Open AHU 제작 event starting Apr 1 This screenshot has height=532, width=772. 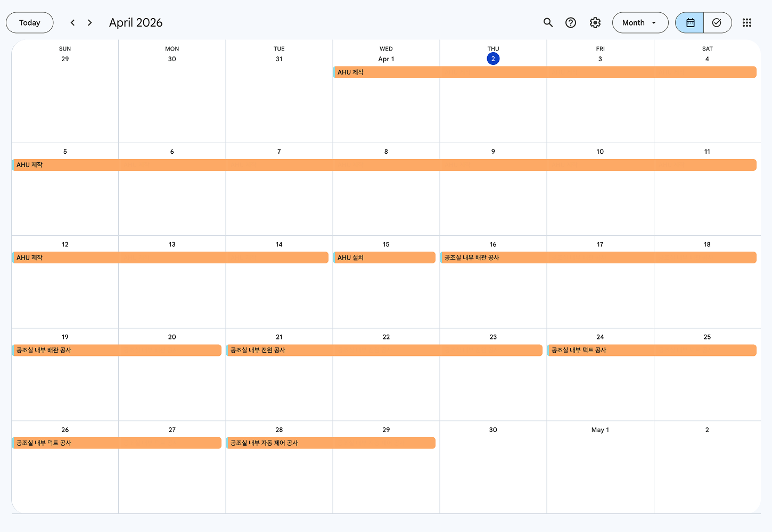(x=544, y=72)
